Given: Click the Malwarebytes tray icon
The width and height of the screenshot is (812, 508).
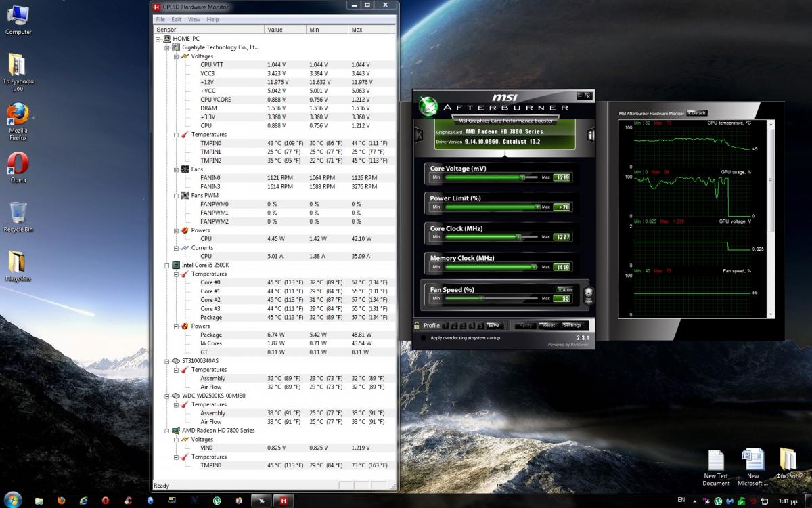Looking at the screenshot, I should click(x=731, y=501).
